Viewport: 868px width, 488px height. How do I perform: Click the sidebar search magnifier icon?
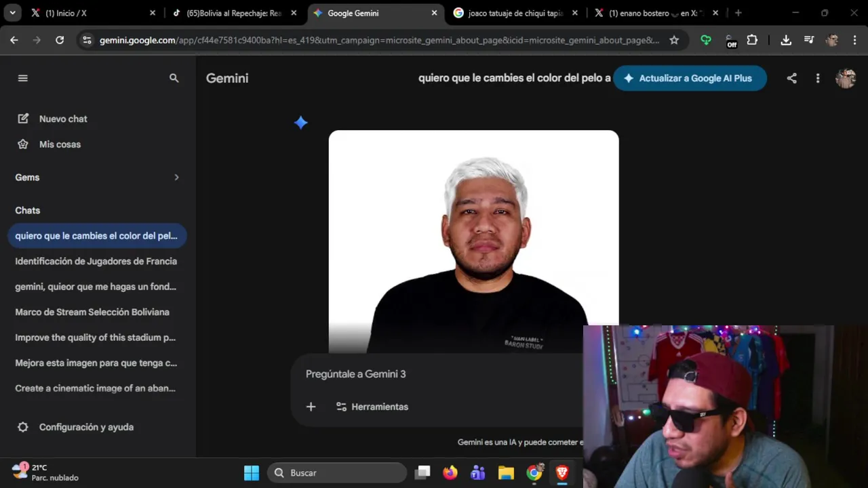pyautogui.click(x=174, y=78)
